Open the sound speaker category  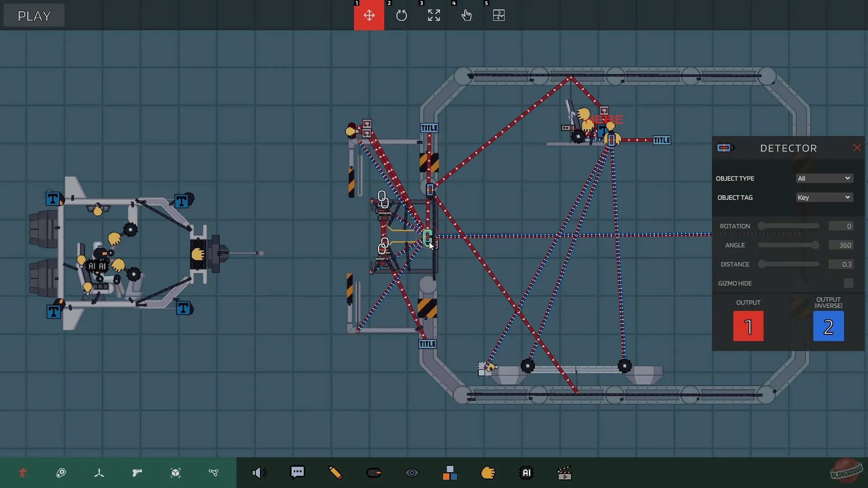(x=259, y=473)
